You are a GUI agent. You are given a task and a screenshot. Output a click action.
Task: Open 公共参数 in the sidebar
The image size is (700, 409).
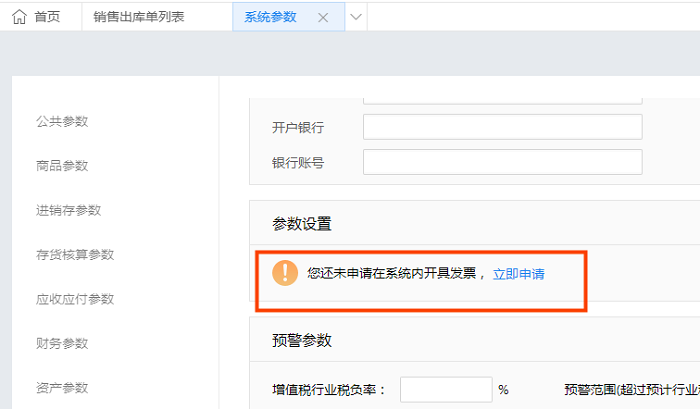coord(62,122)
